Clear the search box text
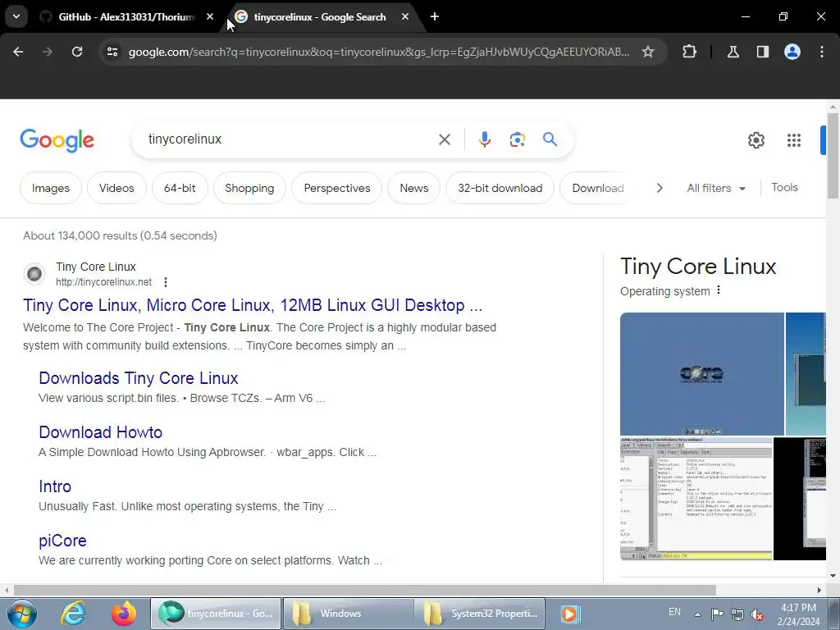 (444, 139)
